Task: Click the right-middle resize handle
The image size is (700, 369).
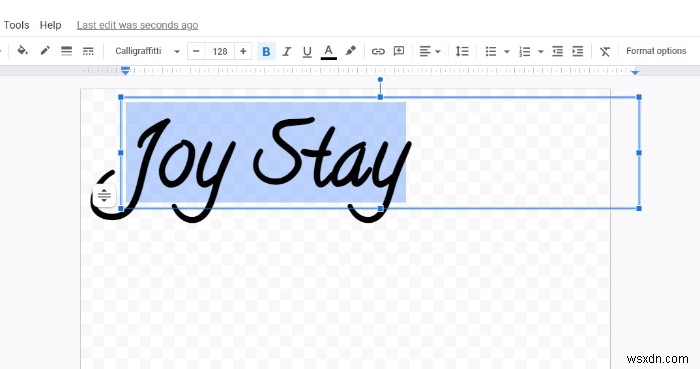Action: 639,153
